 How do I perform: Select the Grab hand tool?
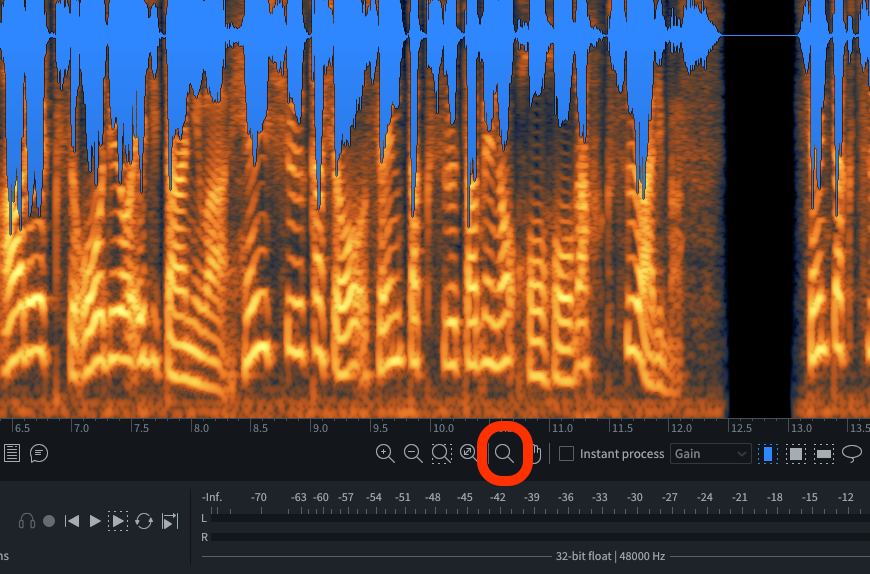point(534,454)
